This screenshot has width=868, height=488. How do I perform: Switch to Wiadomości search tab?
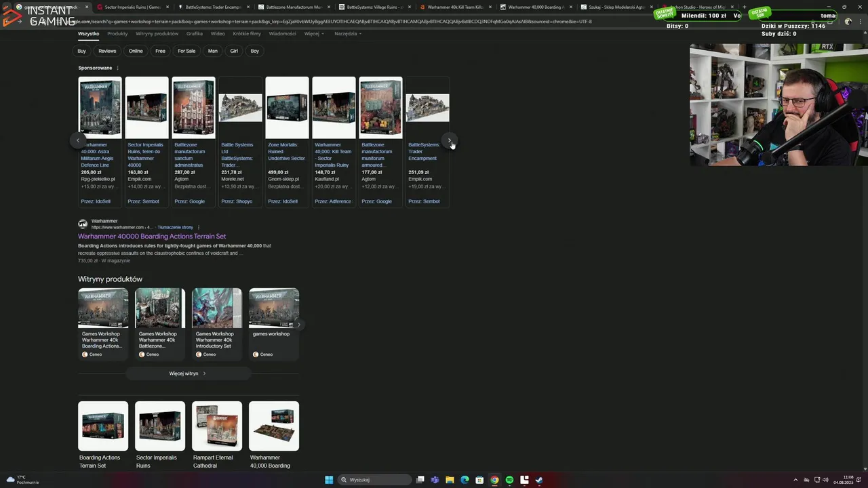pos(282,33)
